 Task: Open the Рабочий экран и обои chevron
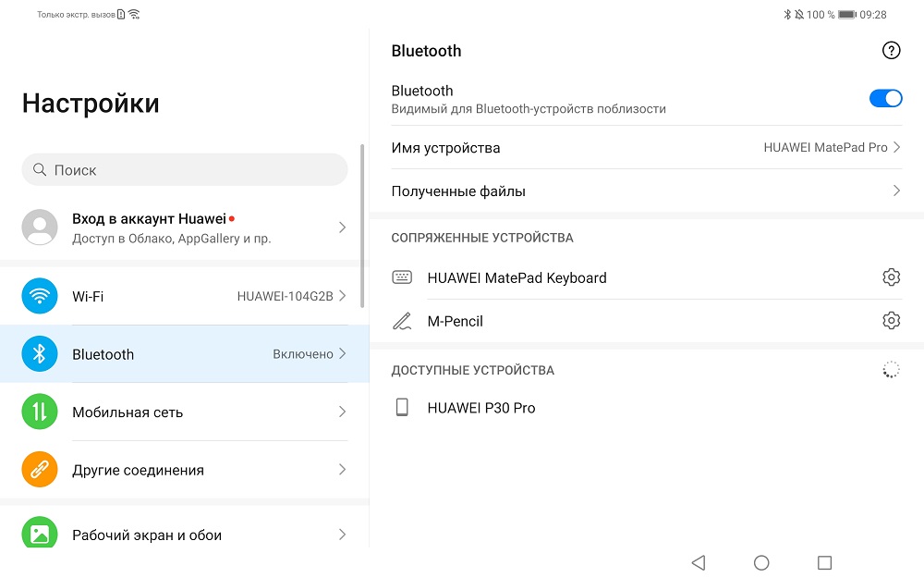click(x=343, y=535)
